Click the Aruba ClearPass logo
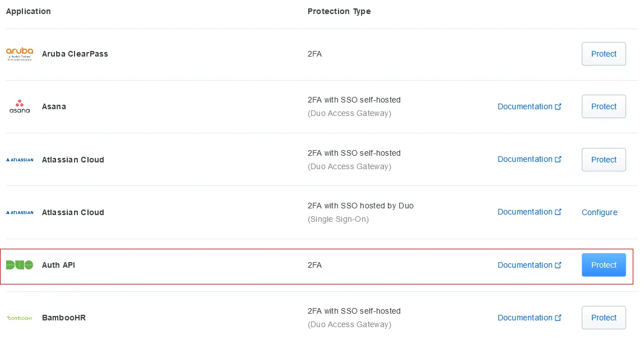Screen dimensions: 644x340 [x=20, y=53]
